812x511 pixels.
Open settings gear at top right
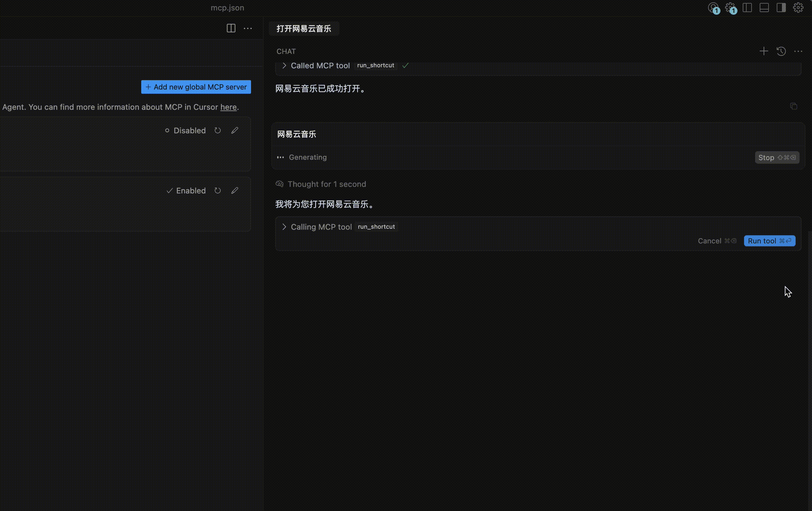[798, 8]
